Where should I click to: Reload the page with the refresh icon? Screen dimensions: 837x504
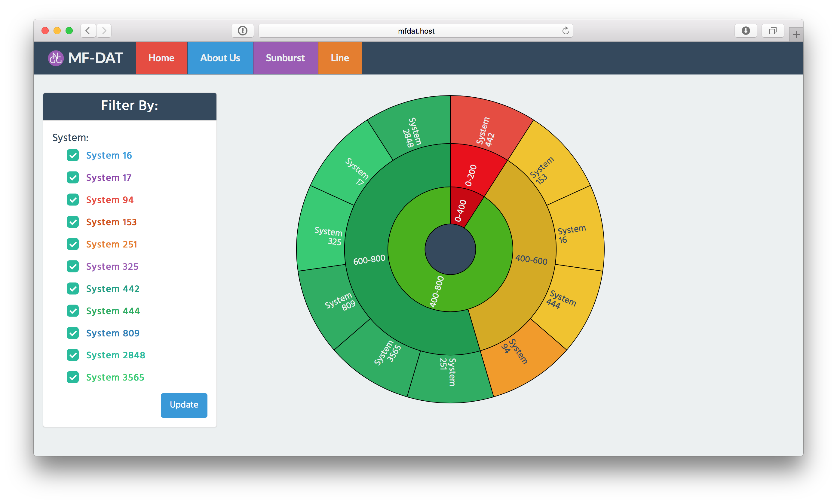click(565, 31)
